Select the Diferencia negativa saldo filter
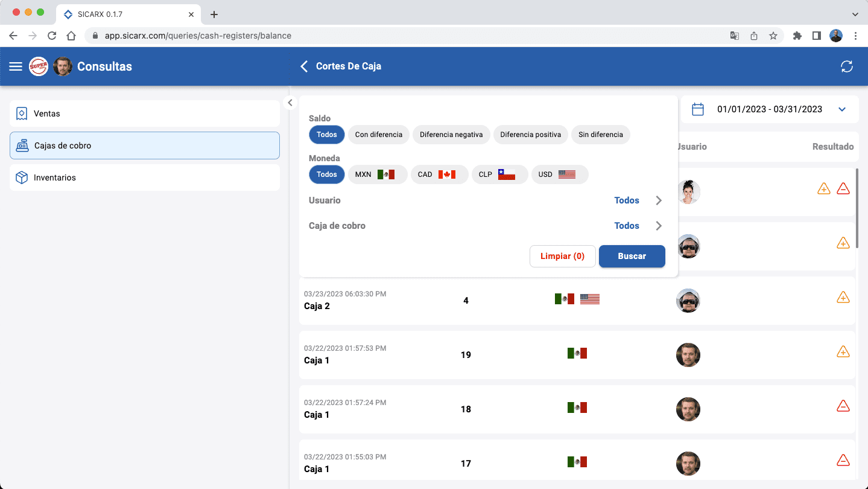The image size is (868, 489). click(x=451, y=135)
